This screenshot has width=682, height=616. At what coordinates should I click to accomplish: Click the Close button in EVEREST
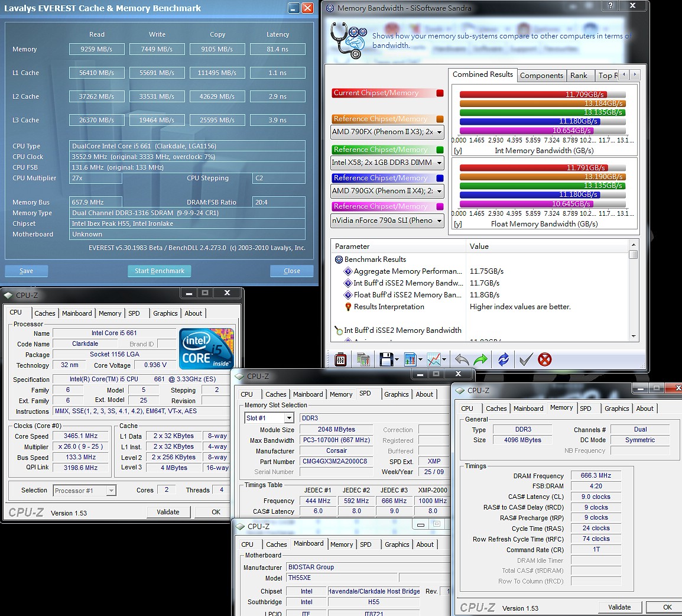click(292, 271)
